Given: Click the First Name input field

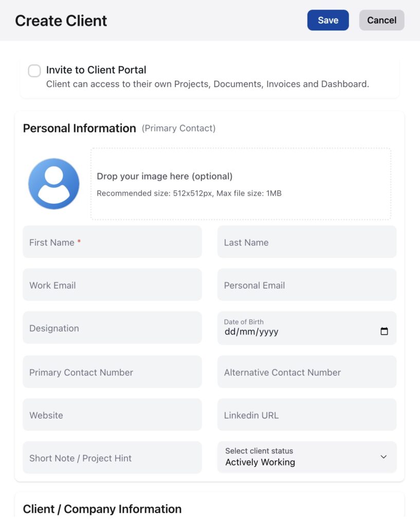Looking at the screenshot, I should pos(112,242).
